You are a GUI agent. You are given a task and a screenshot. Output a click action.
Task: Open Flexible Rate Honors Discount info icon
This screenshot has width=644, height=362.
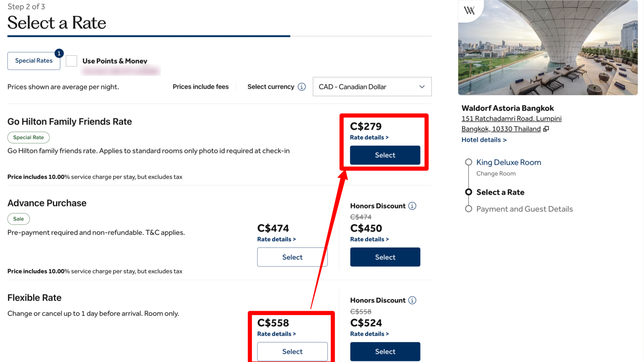(413, 300)
